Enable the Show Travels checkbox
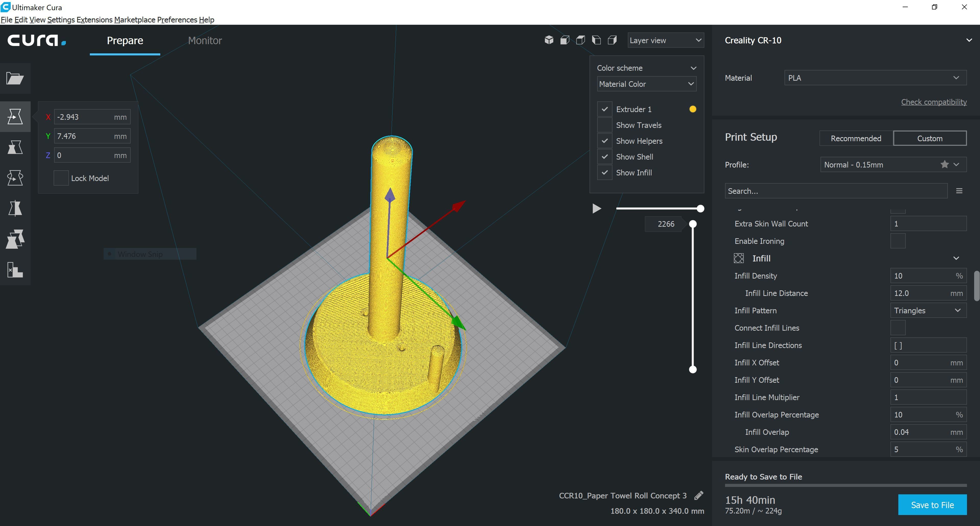 click(x=605, y=125)
